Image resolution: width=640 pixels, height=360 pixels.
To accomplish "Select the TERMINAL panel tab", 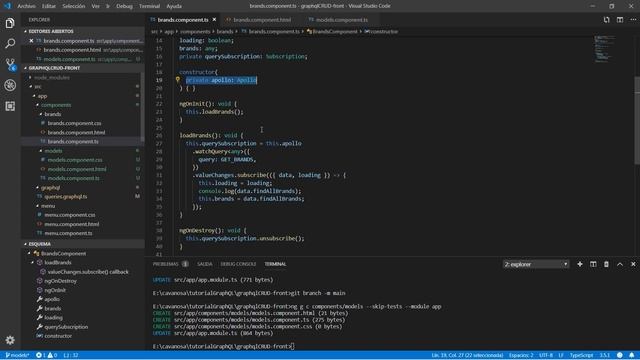I will click(x=275, y=264).
